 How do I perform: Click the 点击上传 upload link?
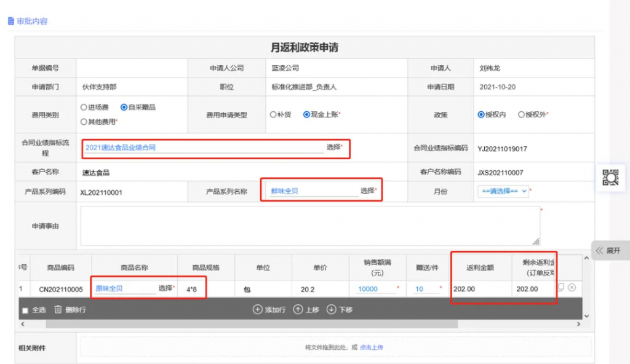pos(371,347)
